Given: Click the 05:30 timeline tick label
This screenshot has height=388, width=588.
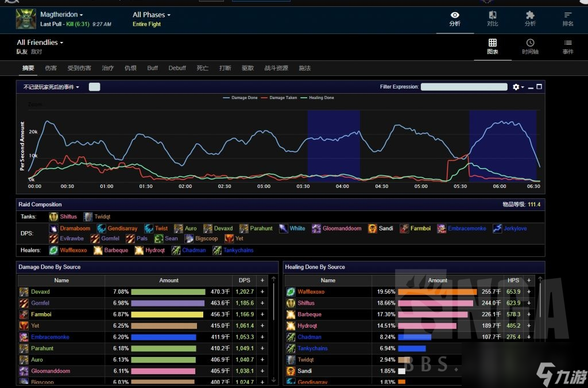Looking at the screenshot, I should tap(460, 186).
